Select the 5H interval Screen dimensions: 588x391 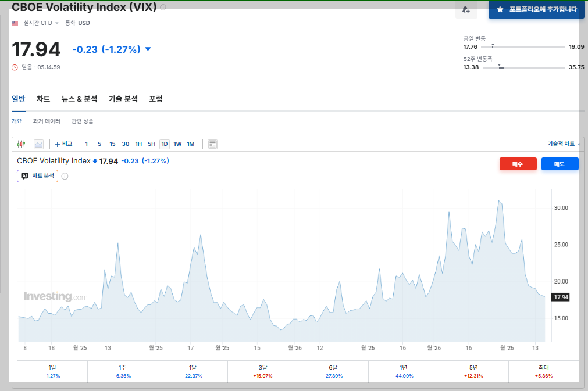(x=151, y=144)
